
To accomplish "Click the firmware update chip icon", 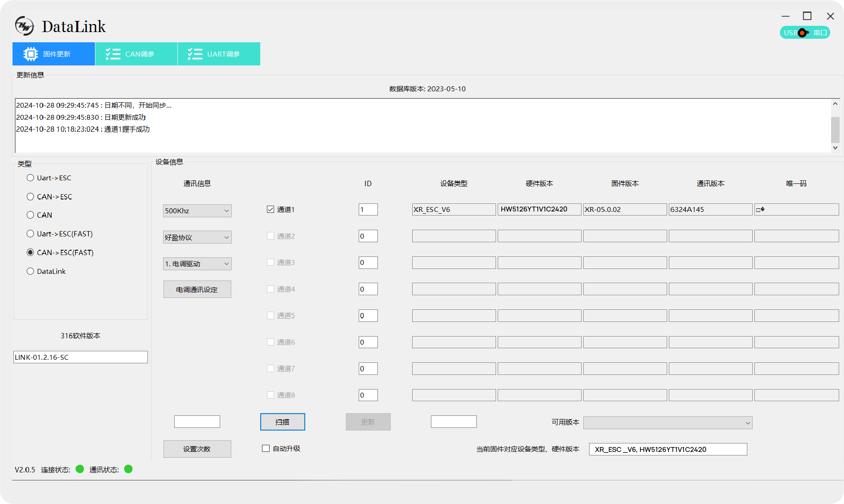I will 31,54.
